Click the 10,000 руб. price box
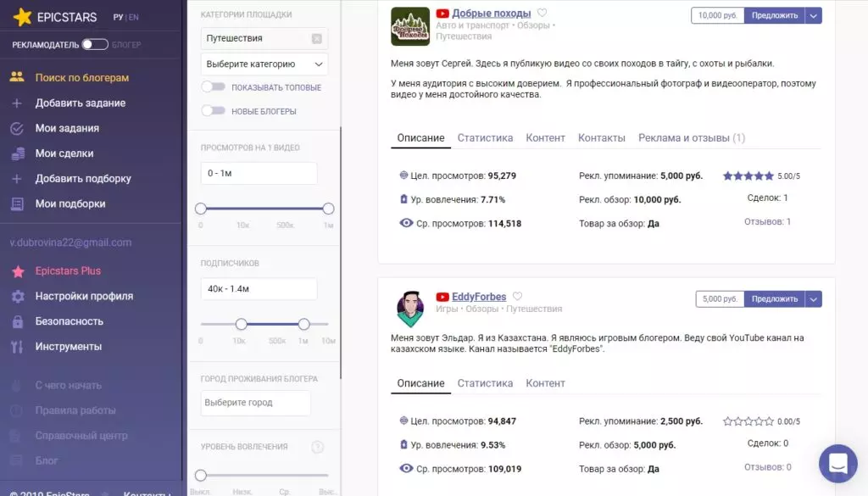 717,15
